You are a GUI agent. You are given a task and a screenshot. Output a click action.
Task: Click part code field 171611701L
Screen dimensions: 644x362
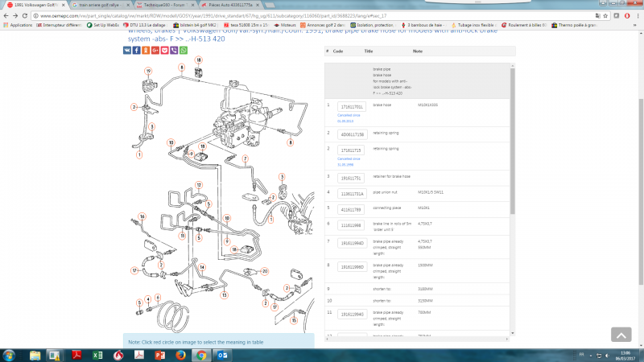coord(352,107)
